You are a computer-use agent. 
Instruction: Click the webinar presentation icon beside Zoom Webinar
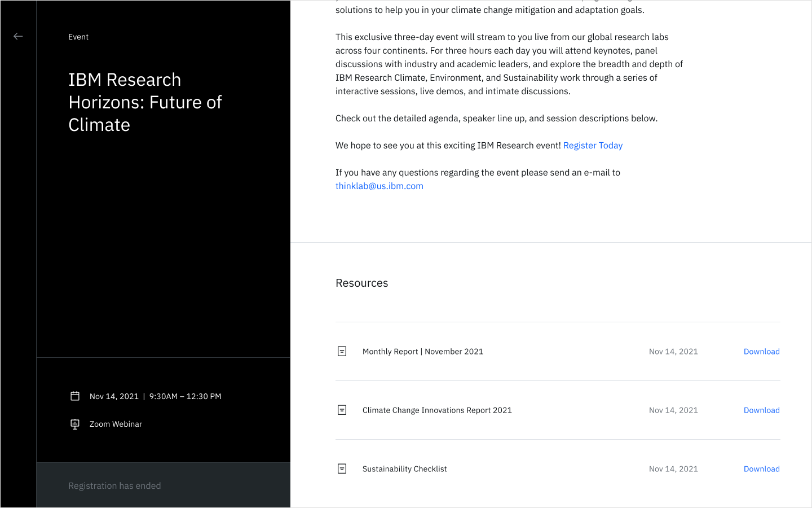75,424
